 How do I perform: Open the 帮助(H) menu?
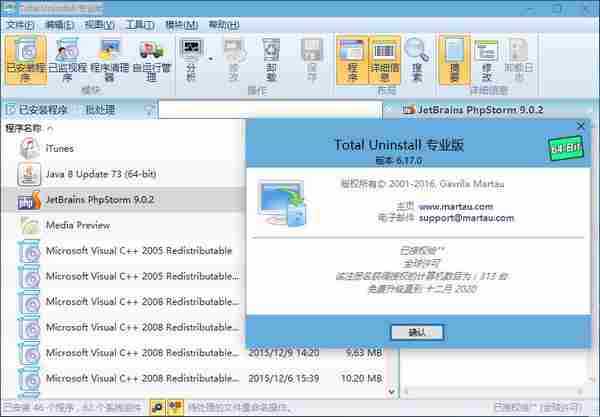tap(224, 25)
